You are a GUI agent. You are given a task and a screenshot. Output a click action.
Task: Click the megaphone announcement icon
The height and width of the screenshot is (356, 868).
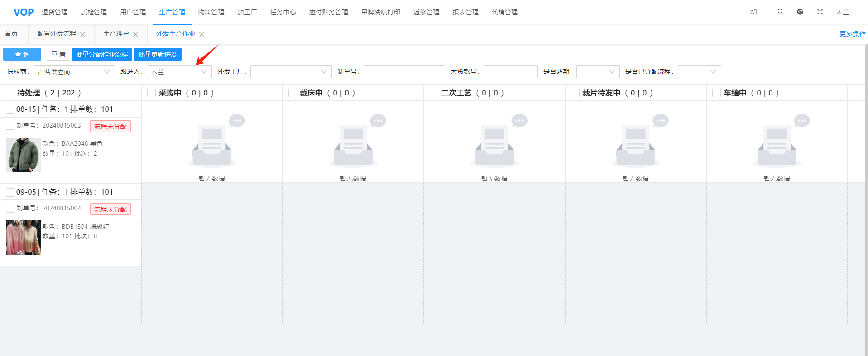[x=753, y=12]
